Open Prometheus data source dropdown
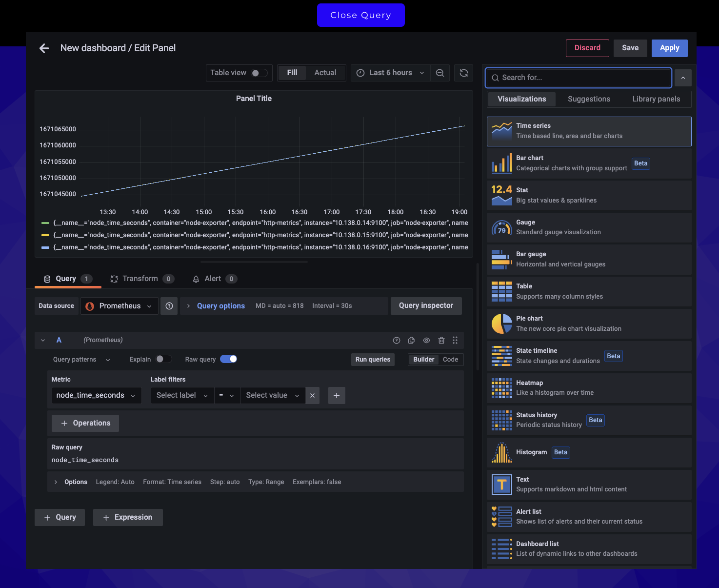 click(120, 306)
